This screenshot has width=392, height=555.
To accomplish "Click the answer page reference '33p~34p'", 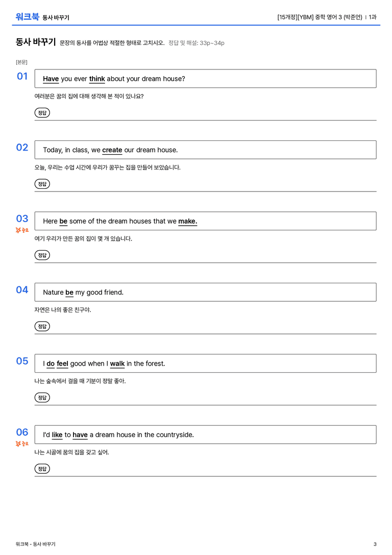I will [x=212, y=43].
